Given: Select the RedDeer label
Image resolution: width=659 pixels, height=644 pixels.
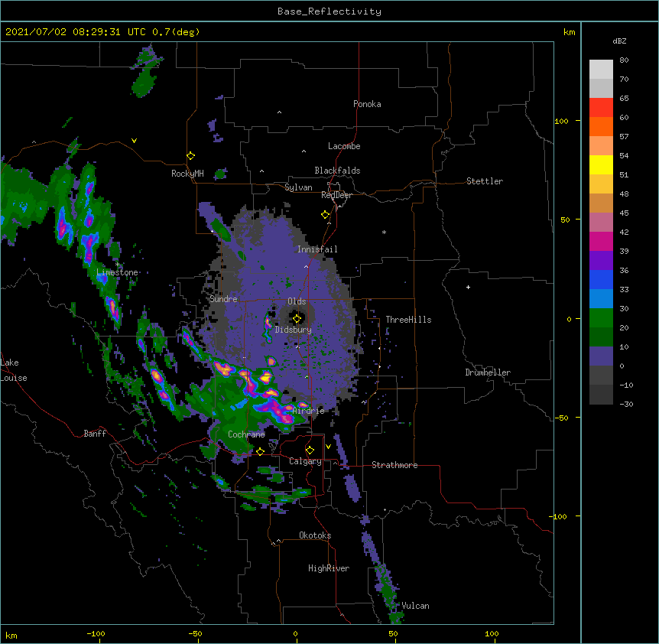Looking at the screenshot, I should 336,195.
